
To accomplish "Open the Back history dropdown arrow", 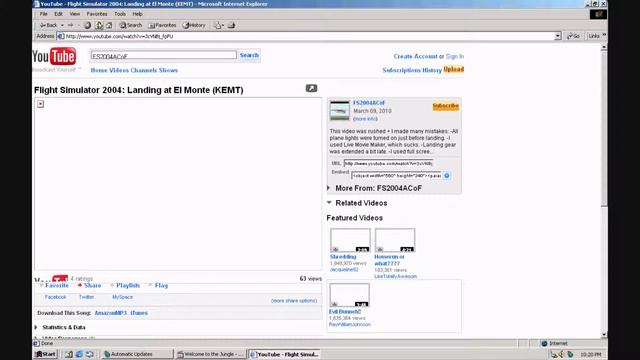I will [x=62, y=25].
